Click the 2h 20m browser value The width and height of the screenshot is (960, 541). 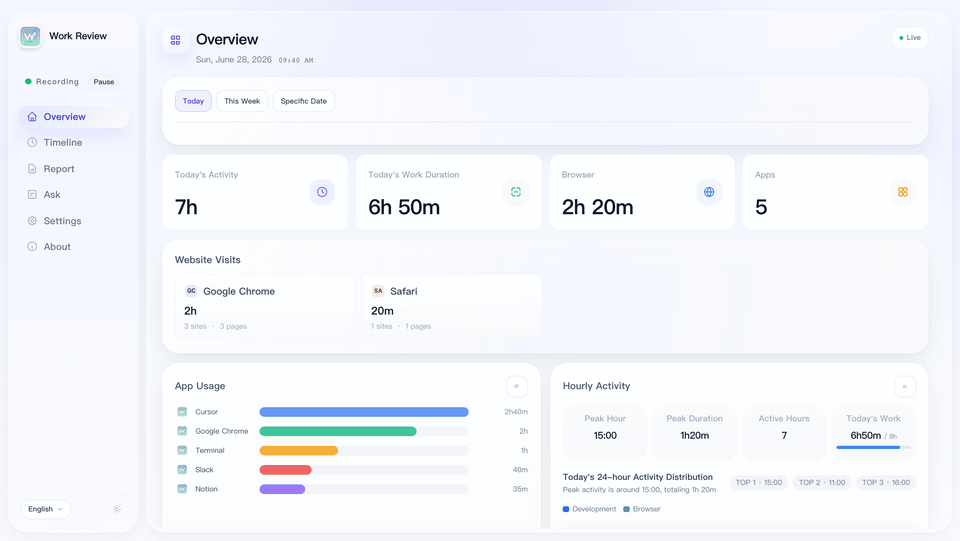598,207
